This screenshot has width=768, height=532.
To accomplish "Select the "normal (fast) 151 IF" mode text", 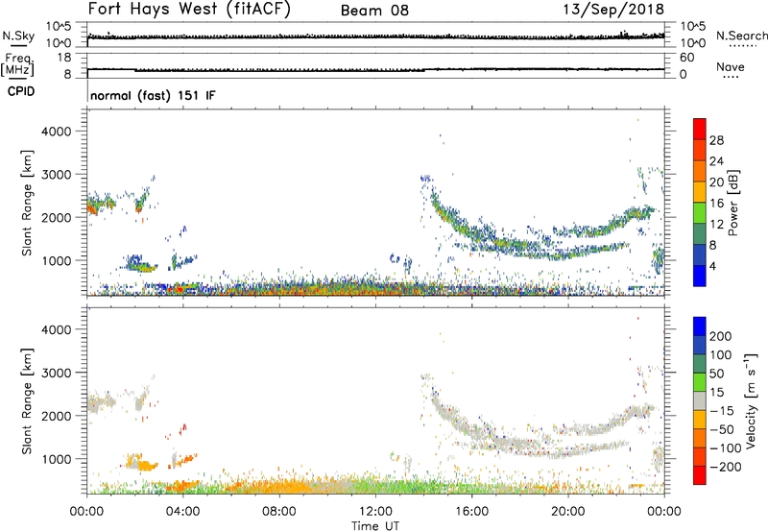I will coord(153,95).
